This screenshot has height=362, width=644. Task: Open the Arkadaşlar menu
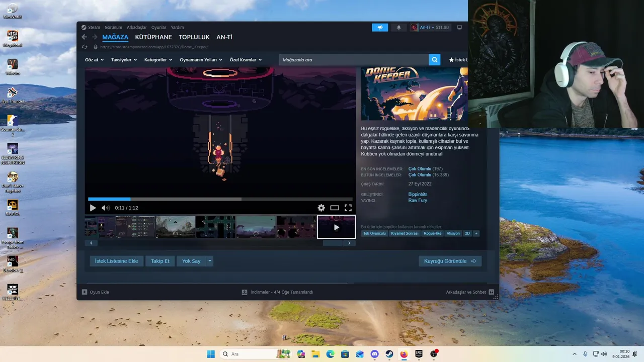[x=137, y=27]
